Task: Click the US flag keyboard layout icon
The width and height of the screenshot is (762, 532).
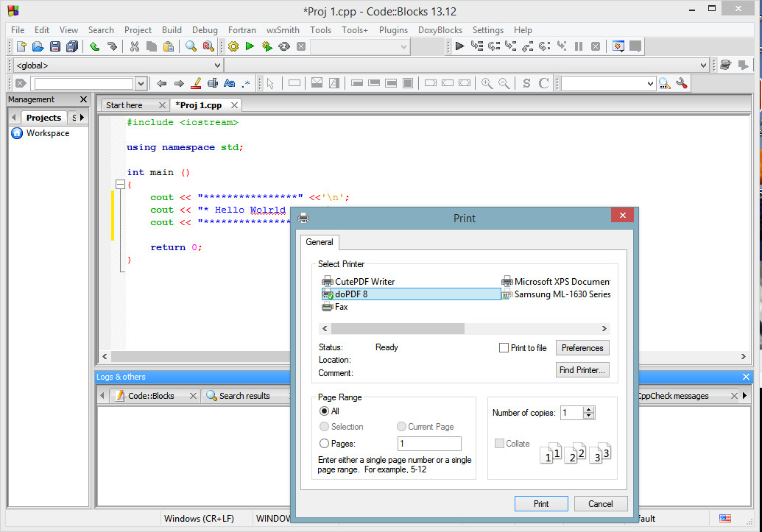Action: 725,519
